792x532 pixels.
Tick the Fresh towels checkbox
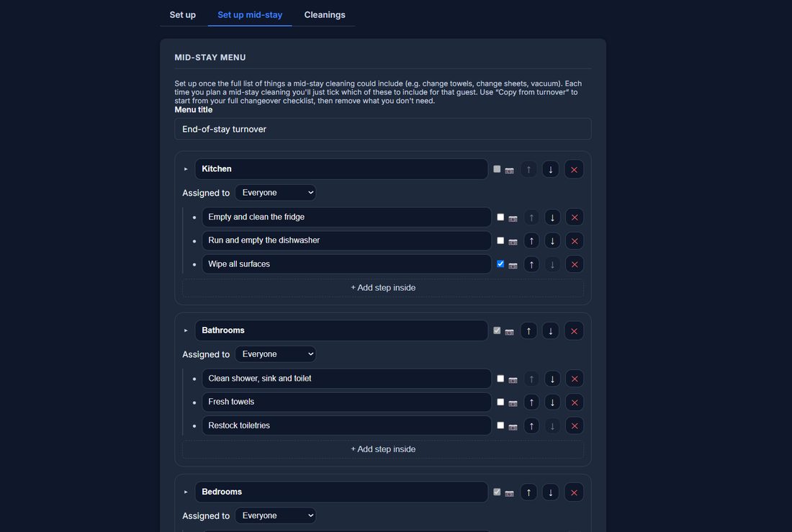[x=500, y=402]
